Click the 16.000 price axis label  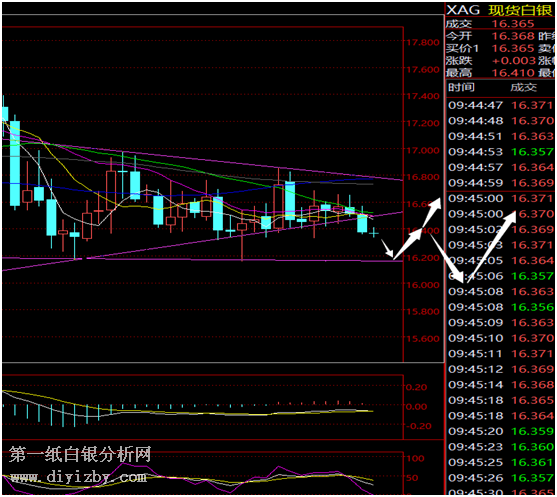click(423, 285)
